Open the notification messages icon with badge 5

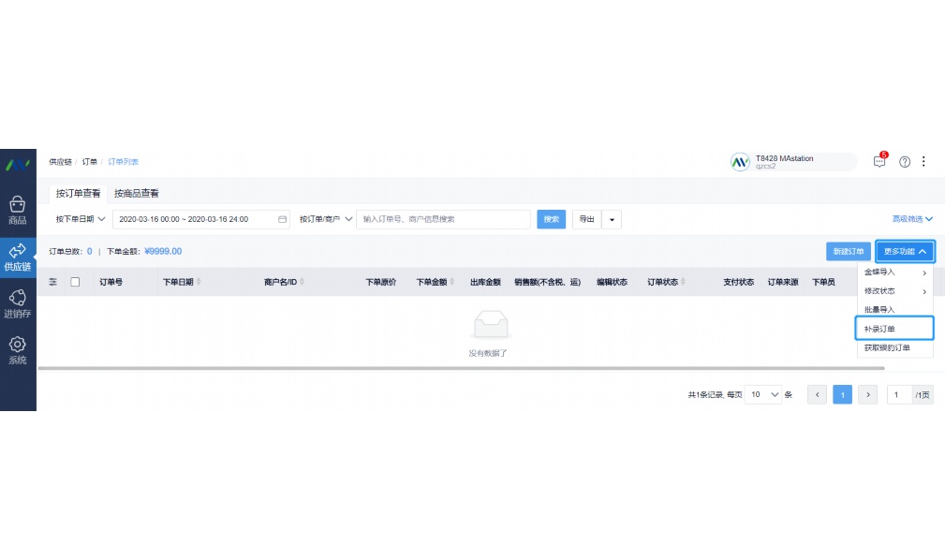pyautogui.click(x=879, y=161)
